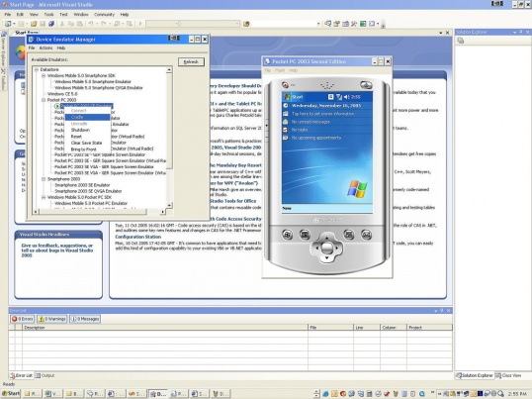The height and width of the screenshot is (399, 532).
Task: Click the Undo toolbar icon
Action: 91,24
